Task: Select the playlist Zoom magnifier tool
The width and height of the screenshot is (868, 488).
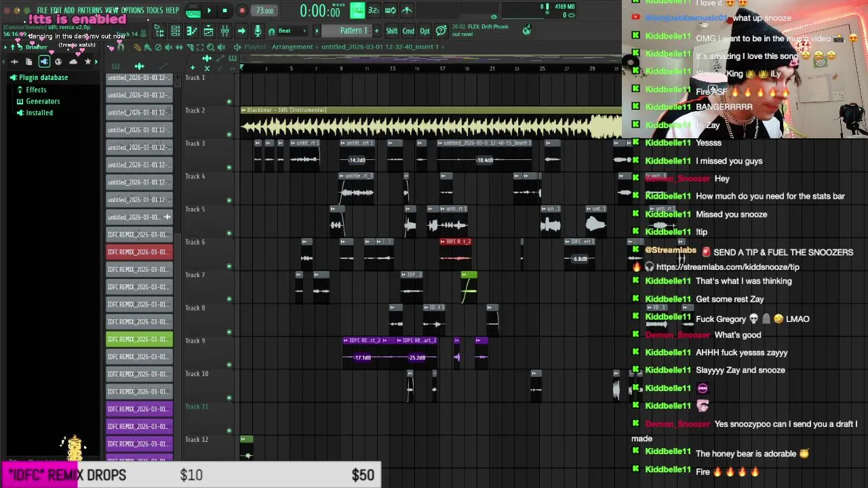Action: click(x=210, y=47)
